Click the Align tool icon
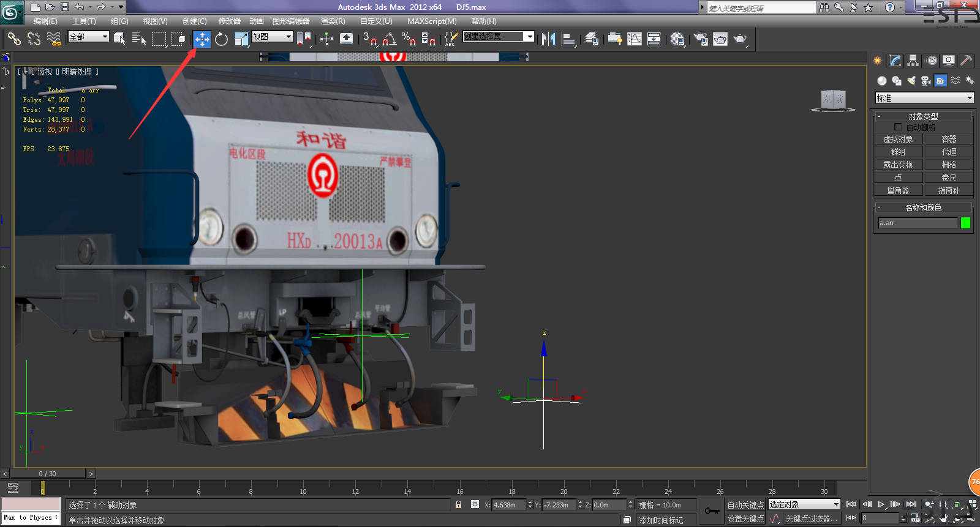The image size is (980, 527). point(568,39)
